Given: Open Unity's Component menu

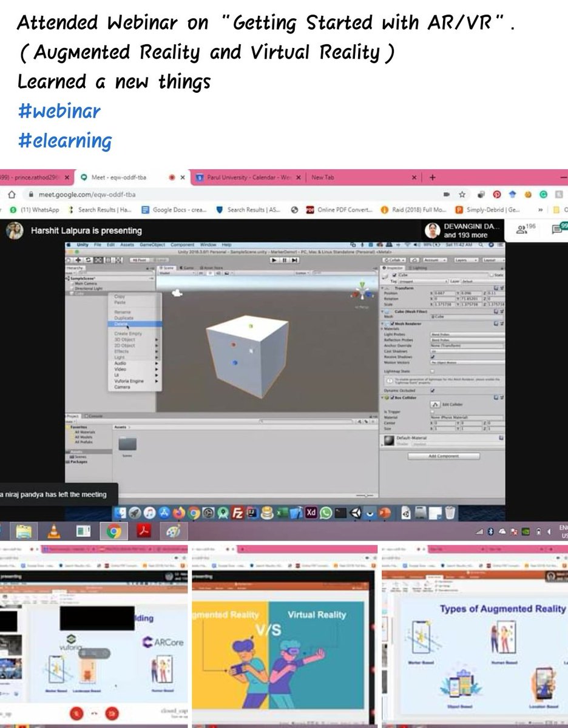Looking at the screenshot, I should point(182,244).
